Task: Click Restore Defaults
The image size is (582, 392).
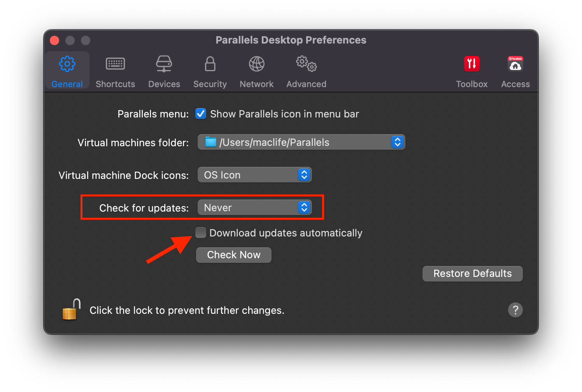Action: click(x=472, y=273)
